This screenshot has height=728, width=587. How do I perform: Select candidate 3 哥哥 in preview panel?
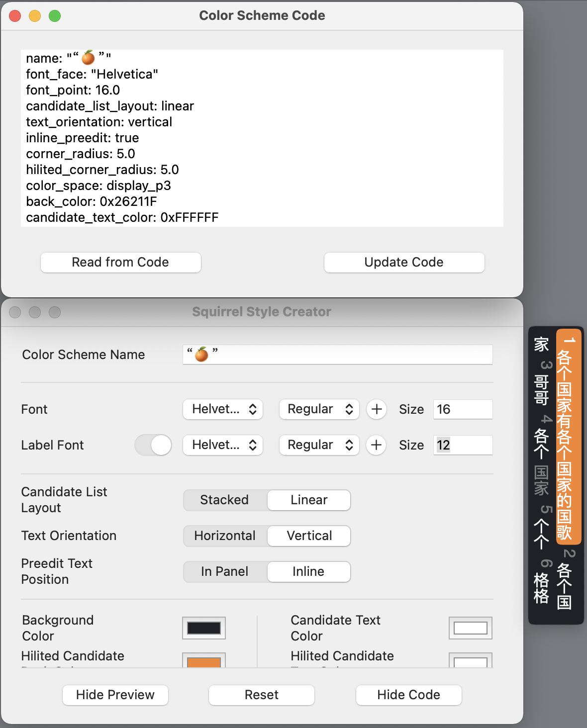pyautogui.click(x=542, y=383)
